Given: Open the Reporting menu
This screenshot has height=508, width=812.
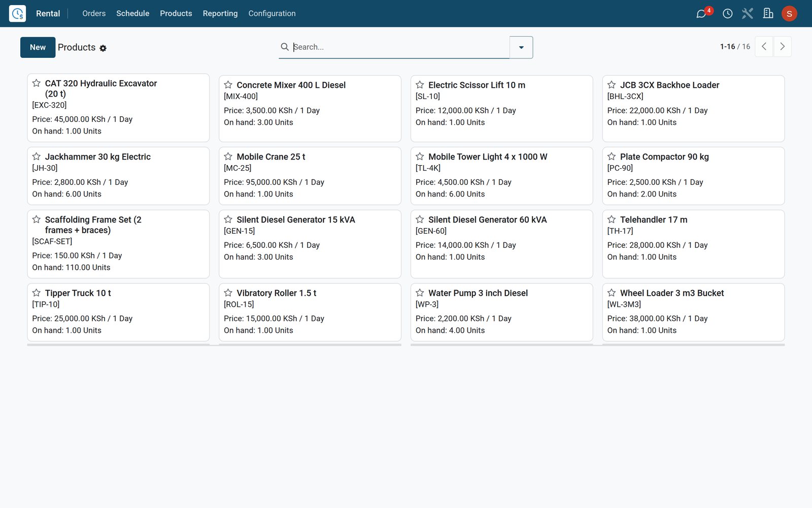Looking at the screenshot, I should 220,14.
